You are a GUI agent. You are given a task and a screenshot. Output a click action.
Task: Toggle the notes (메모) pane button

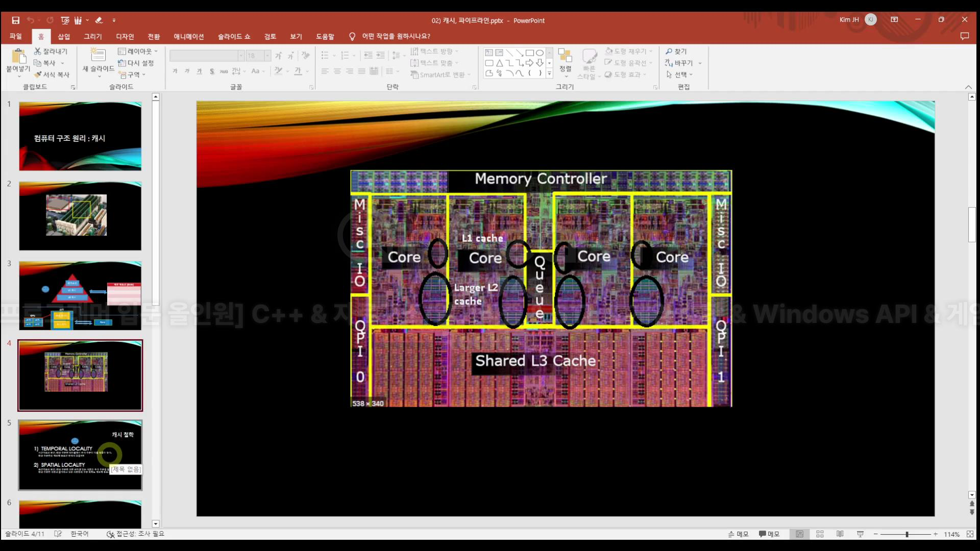738,534
